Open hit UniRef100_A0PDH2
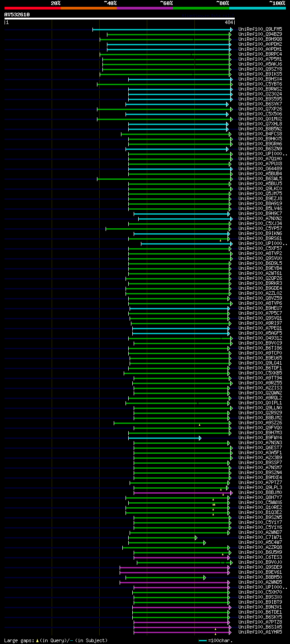 click(260, 44)
